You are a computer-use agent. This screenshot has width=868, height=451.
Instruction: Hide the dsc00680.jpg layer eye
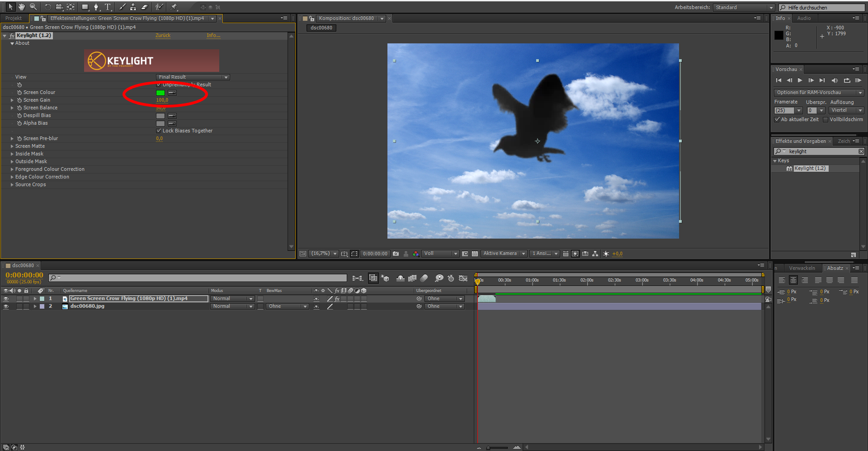[6, 306]
